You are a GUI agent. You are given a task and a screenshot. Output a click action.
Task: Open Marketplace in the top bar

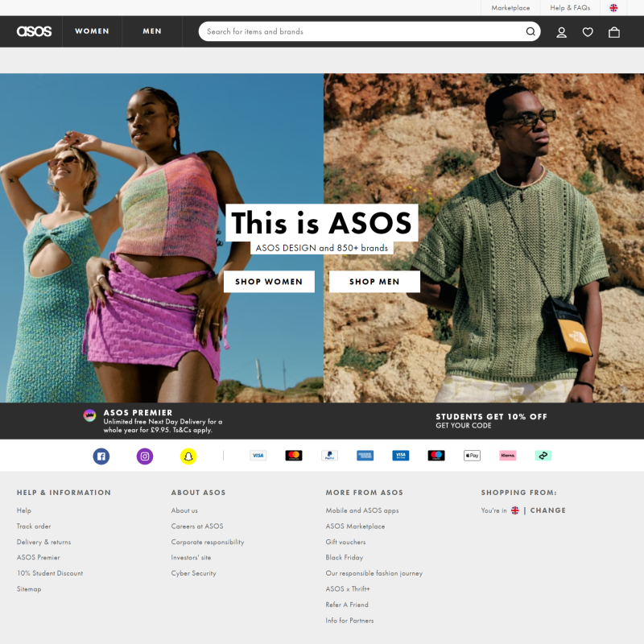click(x=510, y=8)
